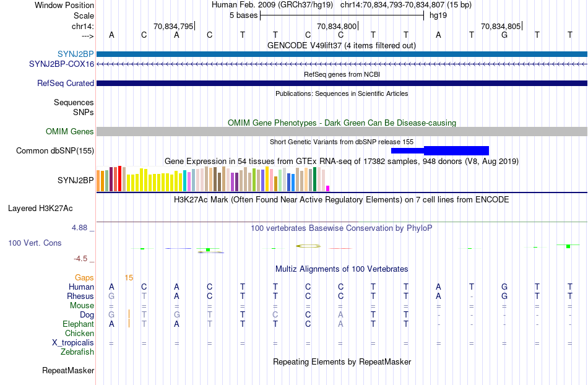Click 'Repeating Elements by RepeatMasker' title
Screen dimensions: 588x385
click(x=342, y=361)
